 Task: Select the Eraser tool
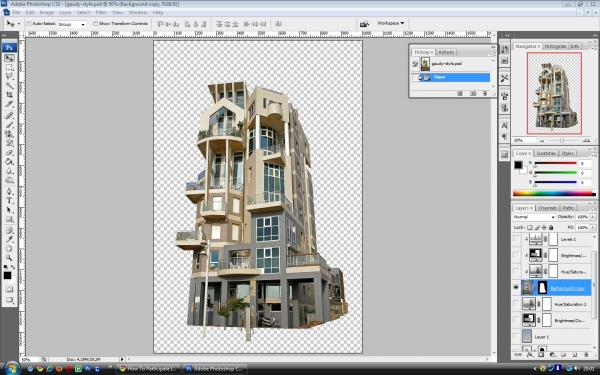(x=9, y=152)
